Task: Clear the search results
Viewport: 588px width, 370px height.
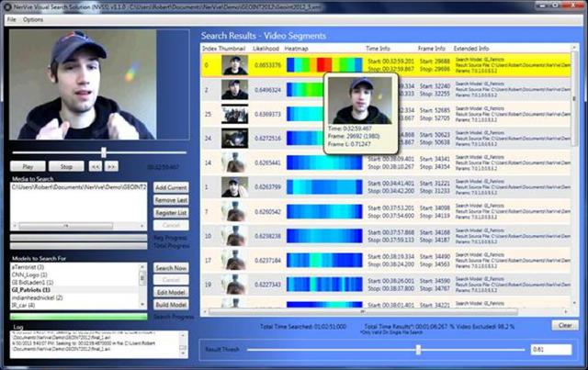Action: pos(565,325)
